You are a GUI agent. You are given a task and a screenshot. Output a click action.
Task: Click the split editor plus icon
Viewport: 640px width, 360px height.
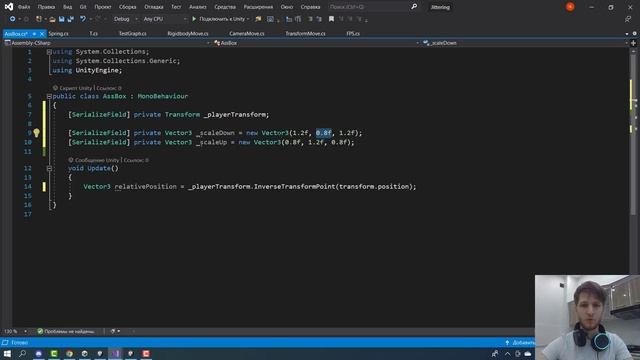(x=633, y=43)
